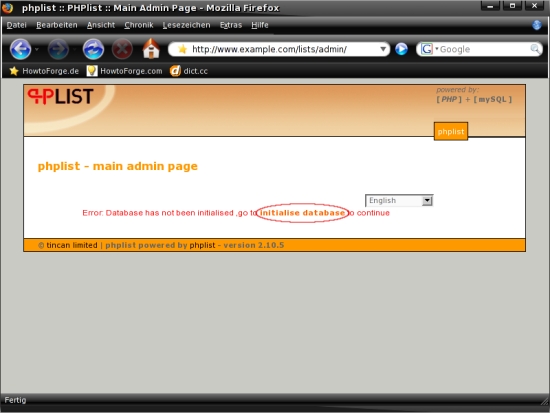Minimize the Firefox window
Viewport: 550px width, 413px height.
pos(490,6)
